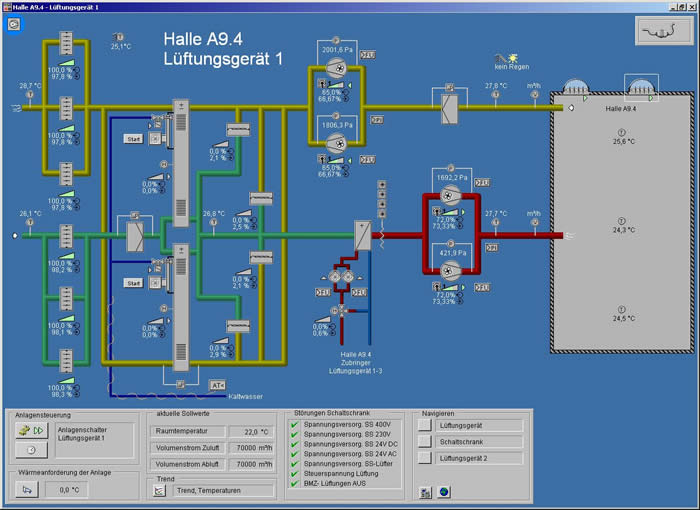
Task: Click the supply fan showing 1692,2 Pa
Action: pos(449,197)
